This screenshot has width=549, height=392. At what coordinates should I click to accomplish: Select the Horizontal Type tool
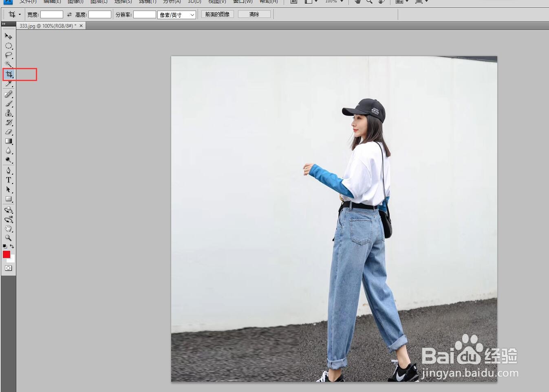[x=8, y=180]
